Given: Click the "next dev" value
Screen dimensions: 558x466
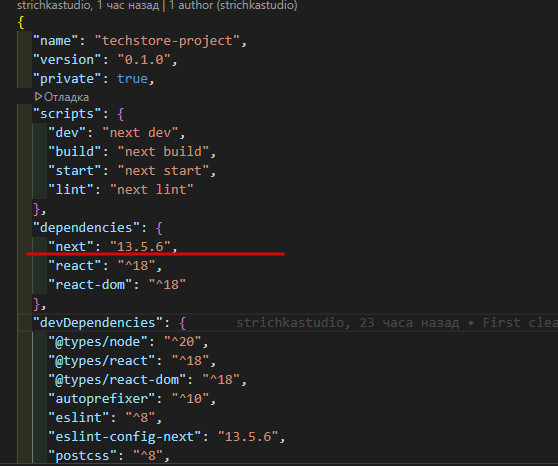Looking at the screenshot, I should pyautogui.click(x=140, y=133).
